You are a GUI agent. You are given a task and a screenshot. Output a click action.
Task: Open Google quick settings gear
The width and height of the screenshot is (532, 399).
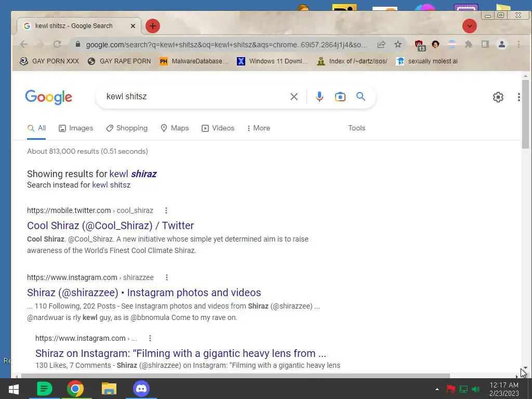click(498, 97)
